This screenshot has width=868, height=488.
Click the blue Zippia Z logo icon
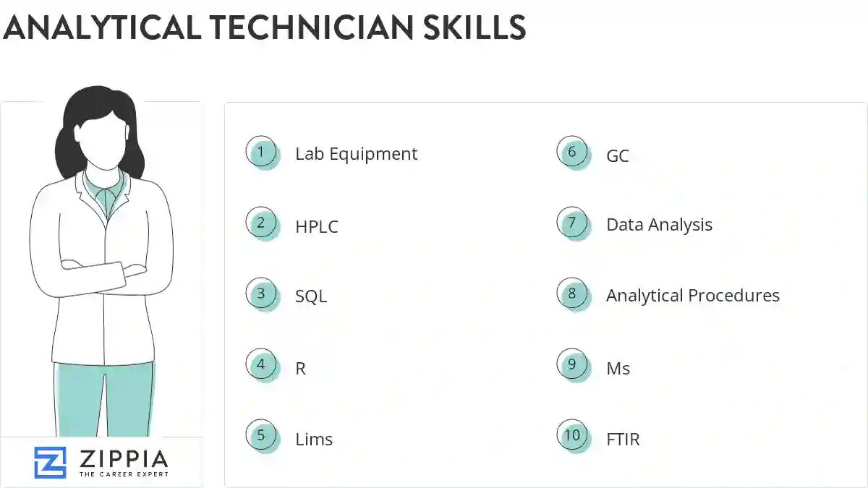click(x=50, y=463)
